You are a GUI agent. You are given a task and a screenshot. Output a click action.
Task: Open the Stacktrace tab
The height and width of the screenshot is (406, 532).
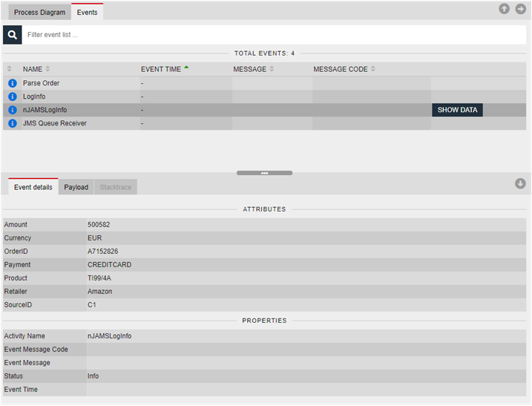(116, 187)
